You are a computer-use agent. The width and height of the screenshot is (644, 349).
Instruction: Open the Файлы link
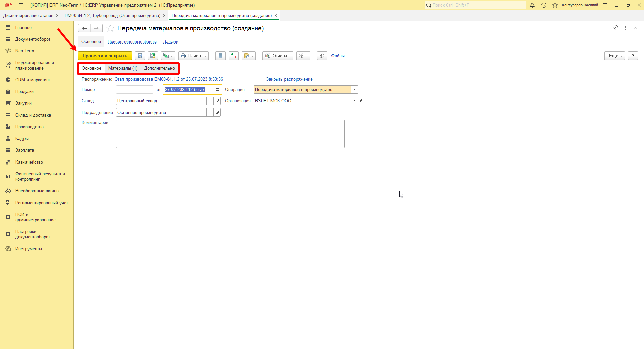338,56
